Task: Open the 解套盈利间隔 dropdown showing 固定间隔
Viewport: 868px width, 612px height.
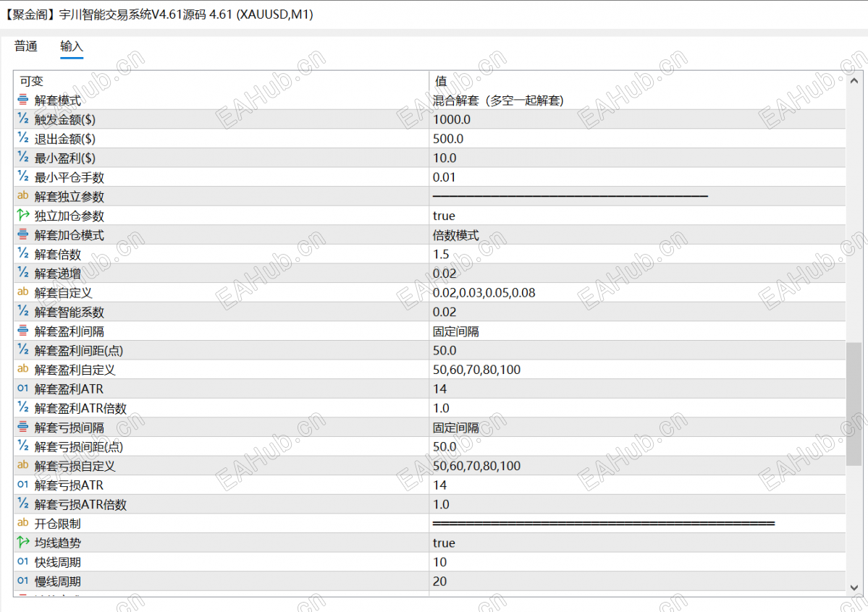Action: tap(637, 331)
